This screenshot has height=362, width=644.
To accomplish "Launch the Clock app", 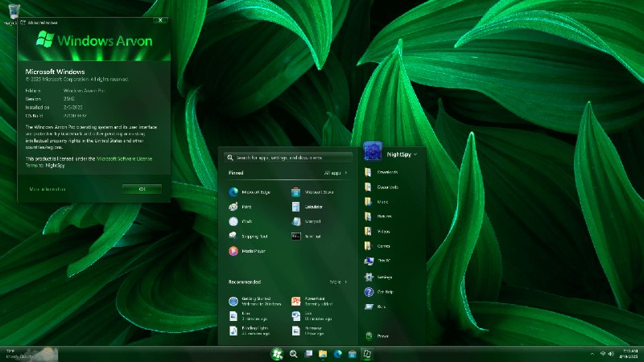I will pyautogui.click(x=241, y=222).
